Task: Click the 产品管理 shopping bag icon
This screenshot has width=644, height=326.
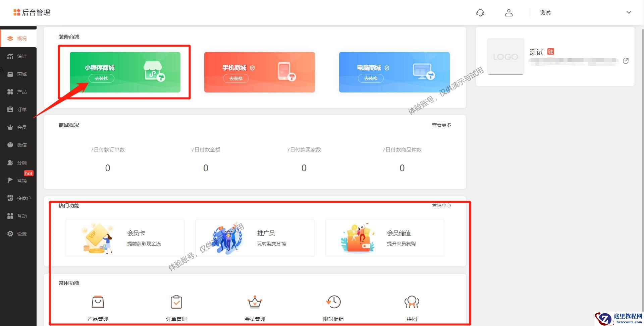Action: 98,302
